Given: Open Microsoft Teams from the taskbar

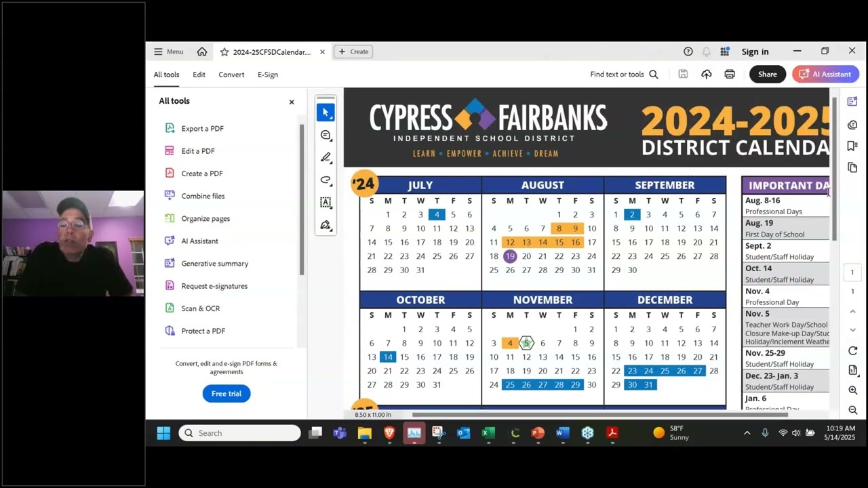Looking at the screenshot, I should [340, 433].
